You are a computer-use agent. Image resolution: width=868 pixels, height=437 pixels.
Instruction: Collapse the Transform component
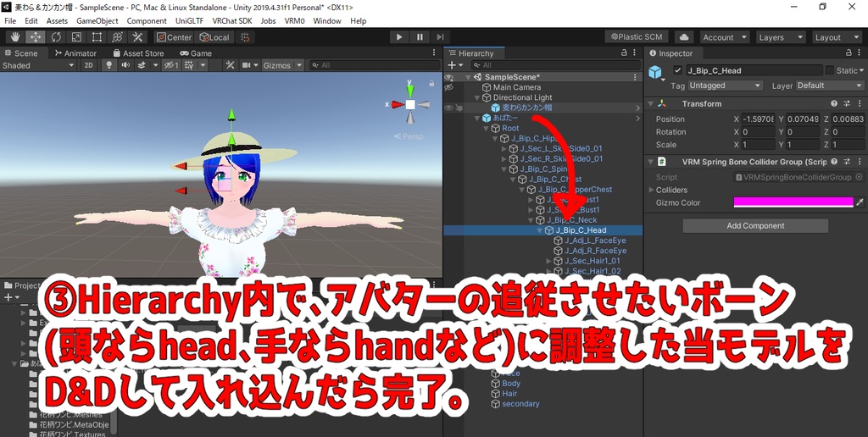pyautogui.click(x=650, y=103)
